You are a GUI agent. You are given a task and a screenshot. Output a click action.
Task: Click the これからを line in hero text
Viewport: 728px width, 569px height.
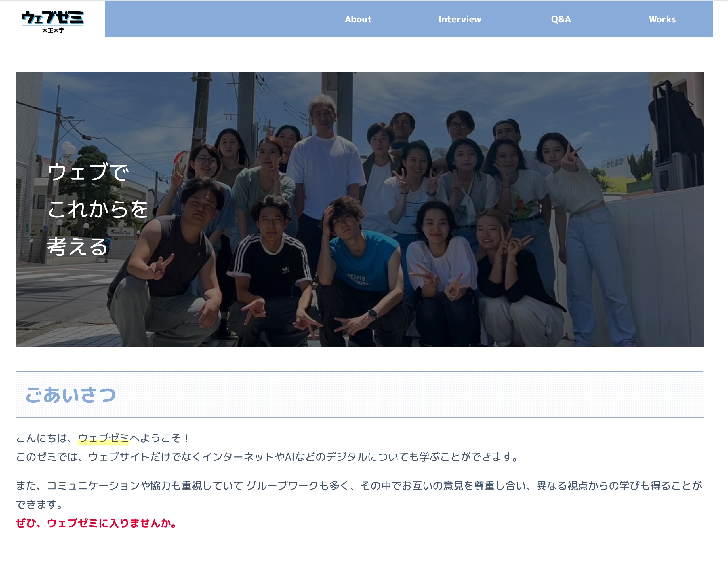97,209
